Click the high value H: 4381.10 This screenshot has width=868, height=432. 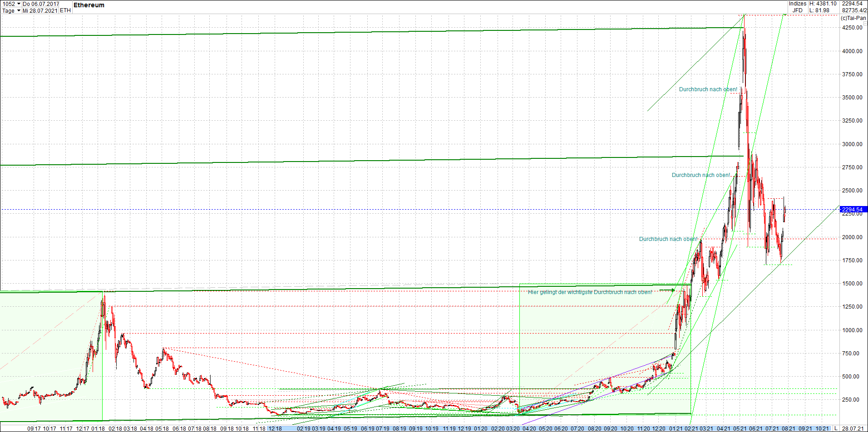824,3
